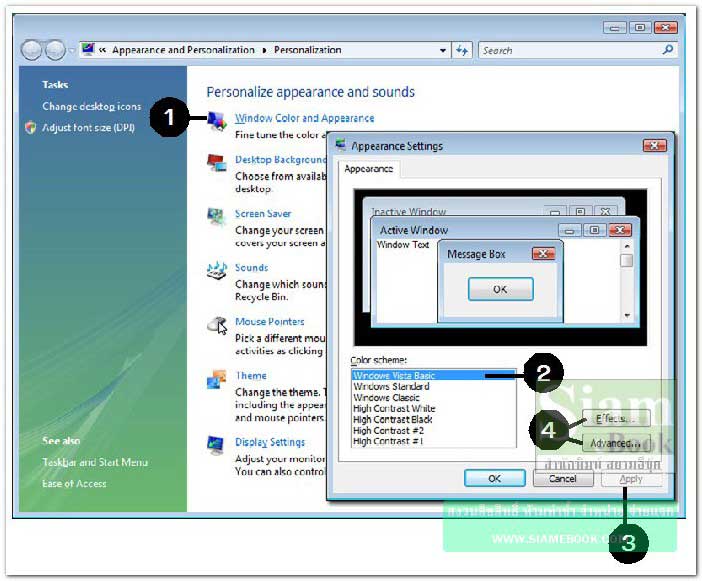Screen dimensions: 702x581
Task: Click the Display Settings monitor icon
Action: coord(216,445)
